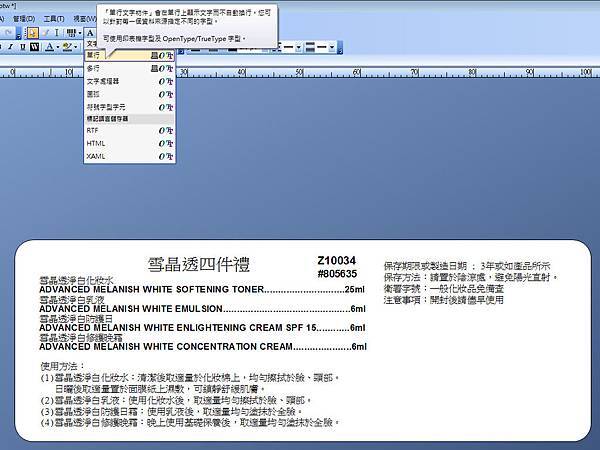Click the format painter brush icon

[x=45, y=33]
